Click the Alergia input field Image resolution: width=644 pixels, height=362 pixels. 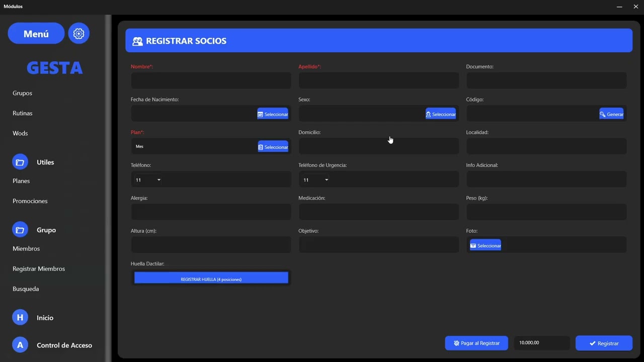[211, 212]
